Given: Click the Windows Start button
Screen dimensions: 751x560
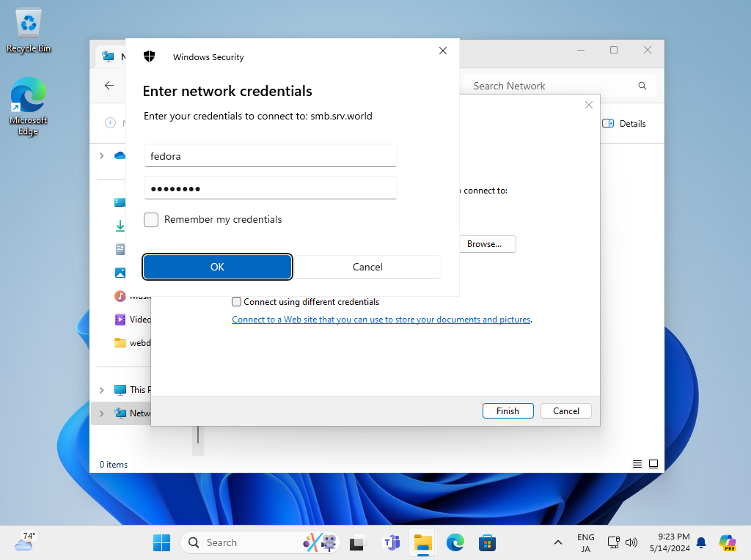Looking at the screenshot, I should [161, 542].
